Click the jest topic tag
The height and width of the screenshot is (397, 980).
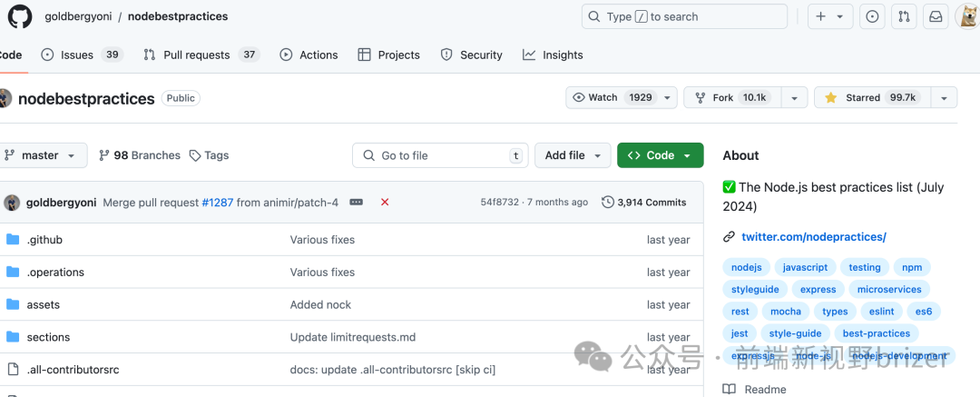[740, 333]
